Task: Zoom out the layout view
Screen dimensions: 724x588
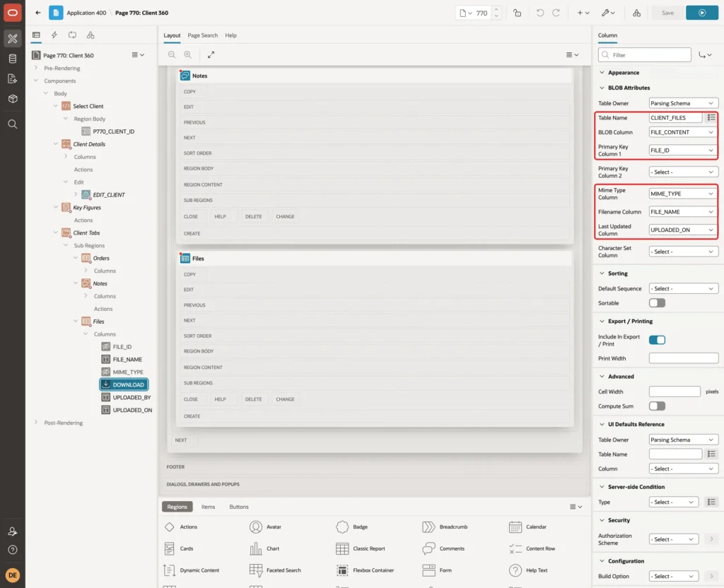Action: tap(172, 54)
